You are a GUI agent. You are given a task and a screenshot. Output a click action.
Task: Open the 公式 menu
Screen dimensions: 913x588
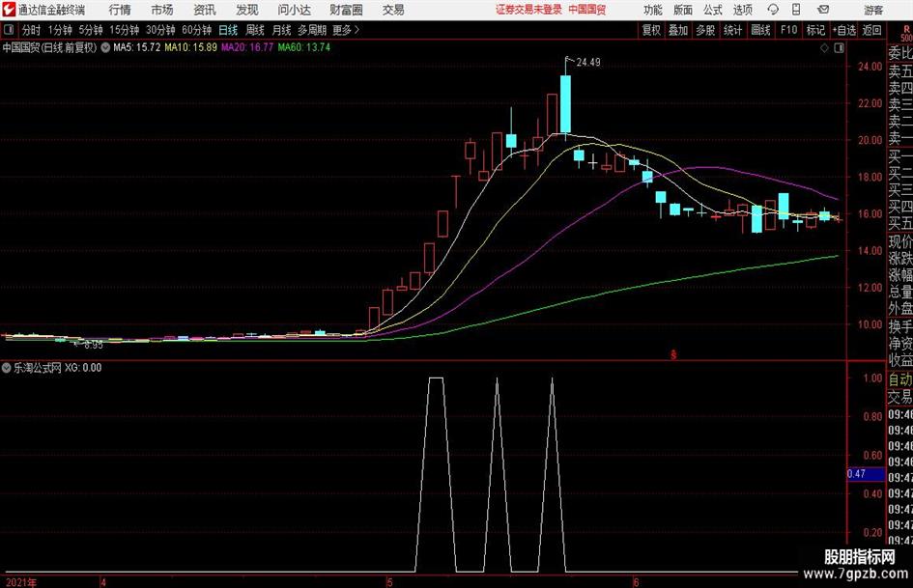pyautogui.click(x=713, y=10)
